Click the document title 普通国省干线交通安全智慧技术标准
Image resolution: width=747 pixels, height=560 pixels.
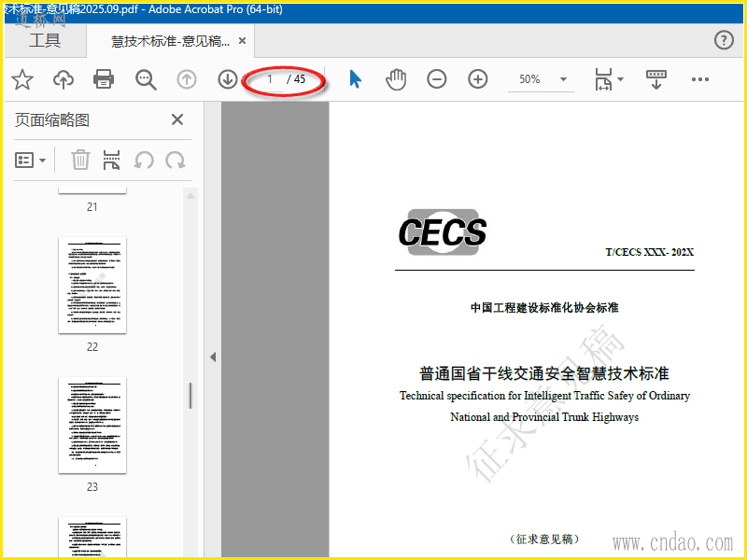pyautogui.click(x=544, y=373)
